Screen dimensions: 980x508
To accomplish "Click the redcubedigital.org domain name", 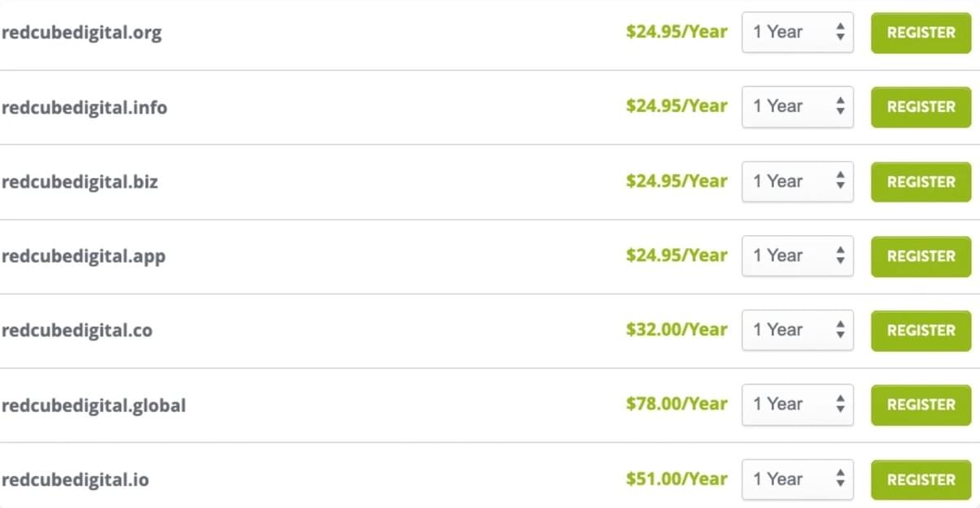I will [82, 33].
